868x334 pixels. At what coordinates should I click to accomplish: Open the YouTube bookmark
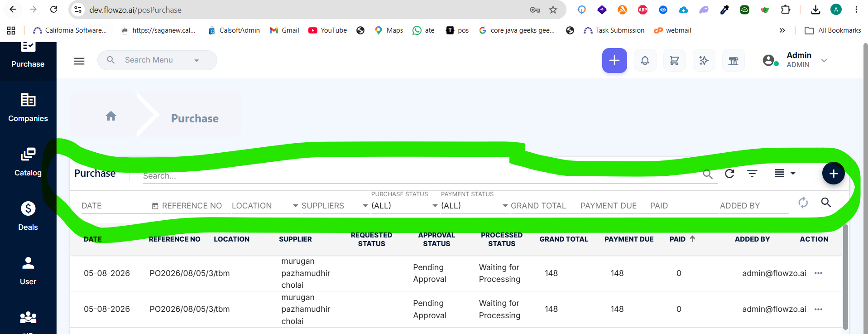click(327, 30)
